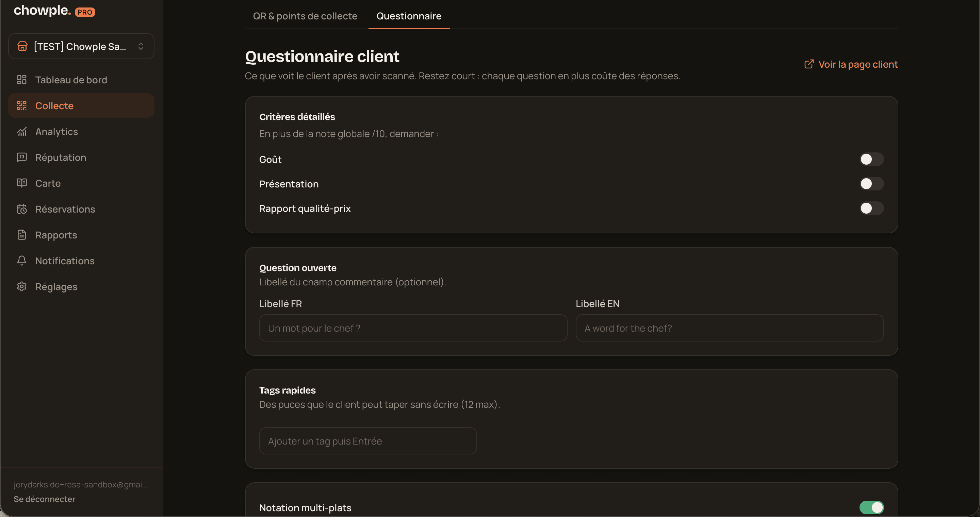Click the Analytics chart icon
This screenshot has width=980, height=517.
coord(22,132)
